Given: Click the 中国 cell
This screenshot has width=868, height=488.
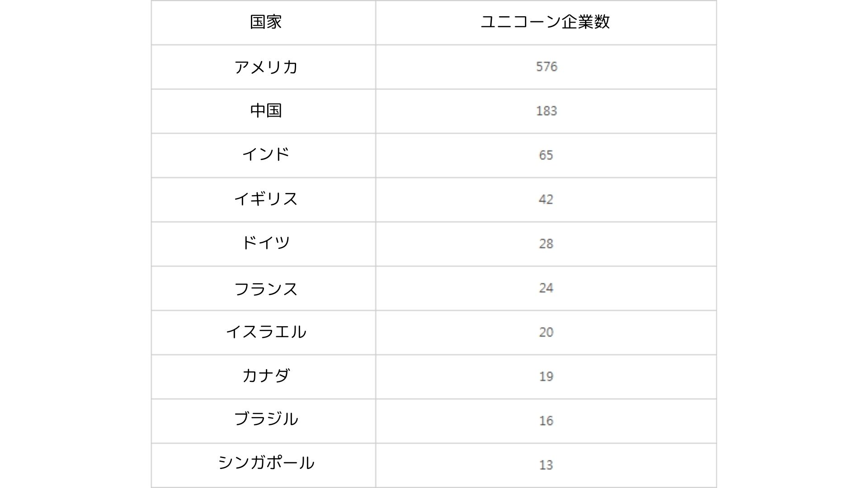Looking at the screenshot, I should pos(264,111).
